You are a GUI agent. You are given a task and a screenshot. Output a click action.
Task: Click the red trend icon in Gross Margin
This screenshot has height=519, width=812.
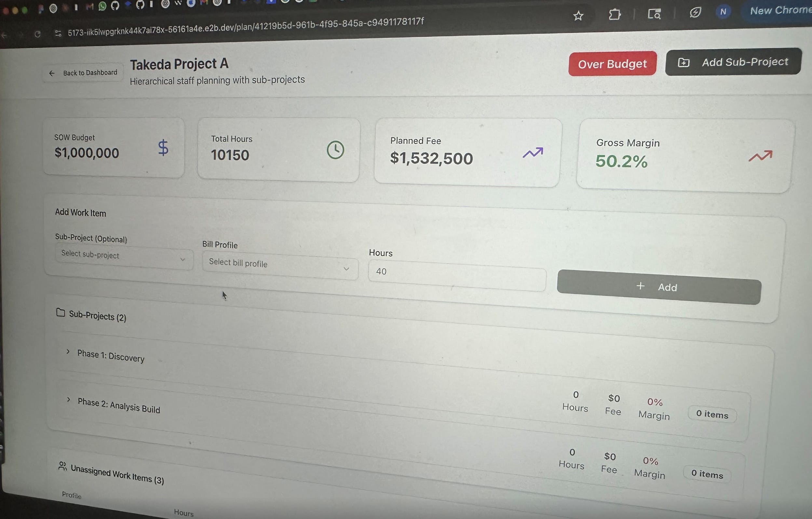760,156
